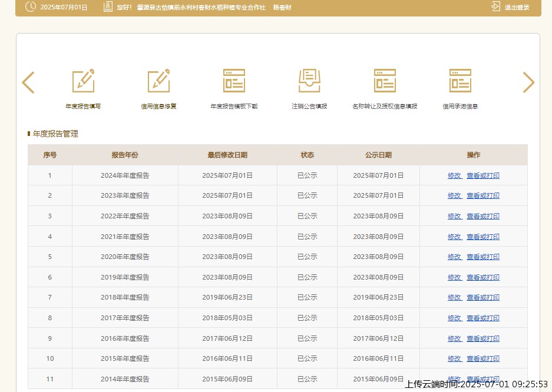Open 查看或打印 for the 2018年年度报告
Screen dimensions: 552x392
tap(483, 297)
